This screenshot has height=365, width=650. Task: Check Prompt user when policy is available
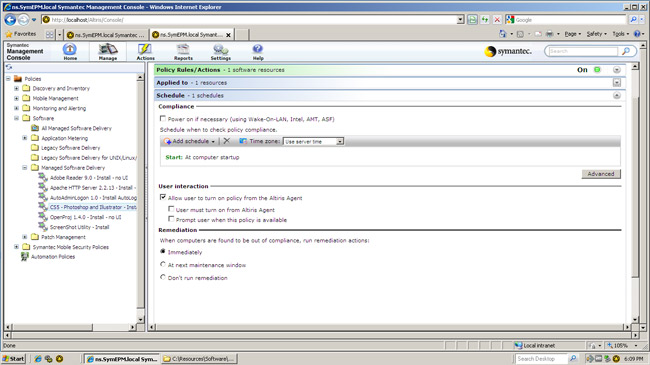tap(171, 219)
